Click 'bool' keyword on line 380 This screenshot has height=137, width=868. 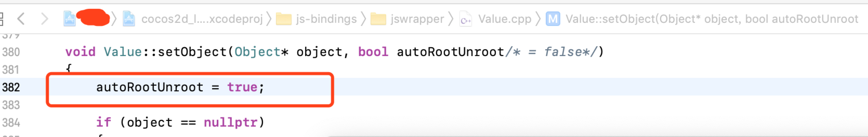(x=373, y=52)
